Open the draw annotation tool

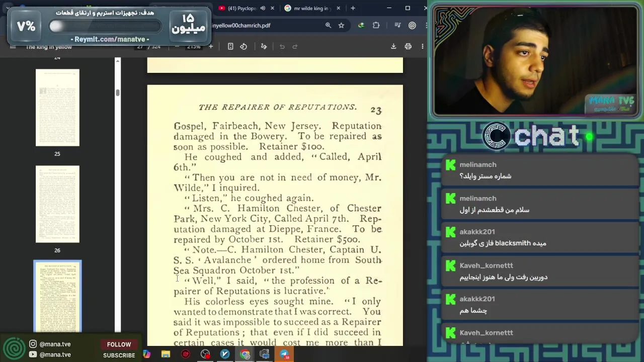pos(264,46)
